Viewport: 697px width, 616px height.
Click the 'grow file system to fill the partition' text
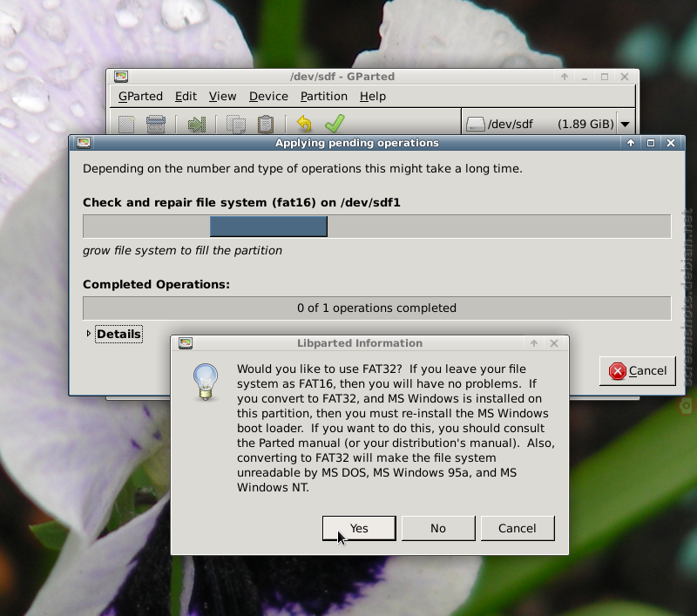coord(182,251)
